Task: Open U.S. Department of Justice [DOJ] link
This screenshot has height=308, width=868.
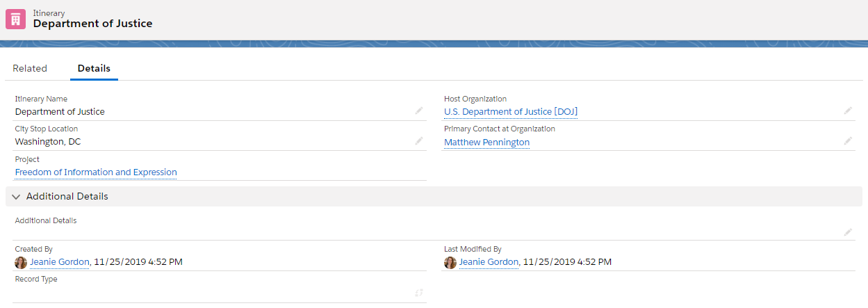Action: 511,111
